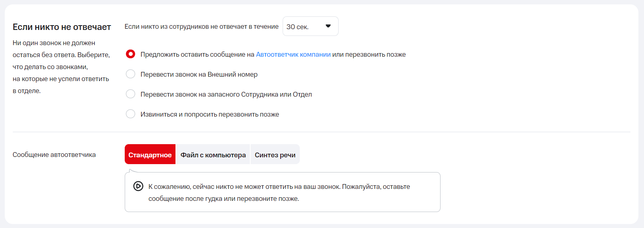Click the heading Если никто не отвечает
Image resolution: width=644 pixels, height=228 pixels.
point(62,27)
